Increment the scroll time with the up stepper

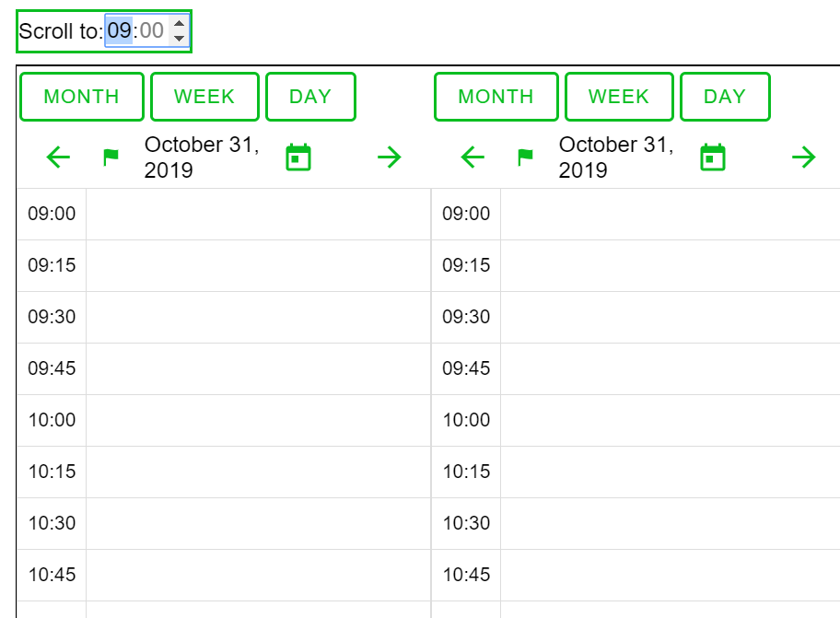point(181,25)
